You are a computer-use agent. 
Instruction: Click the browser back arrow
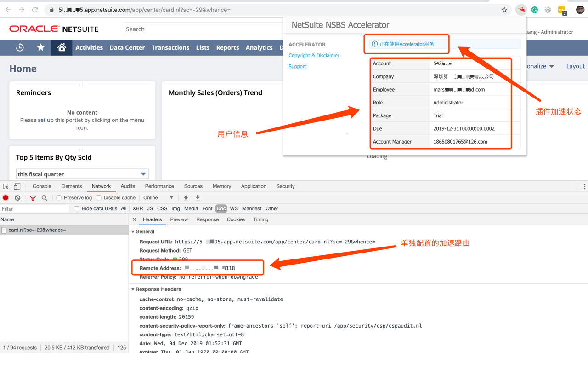[x=8, y=10]
